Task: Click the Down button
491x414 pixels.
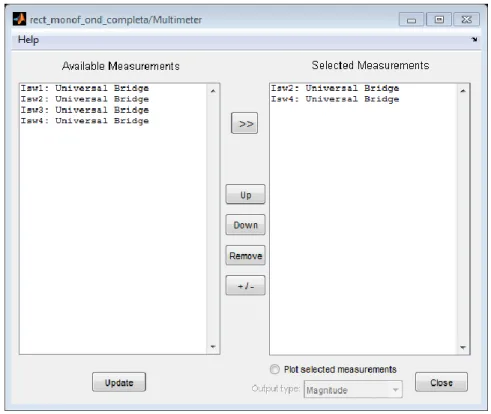Action: pyautogui.click(x=245, y=225)
